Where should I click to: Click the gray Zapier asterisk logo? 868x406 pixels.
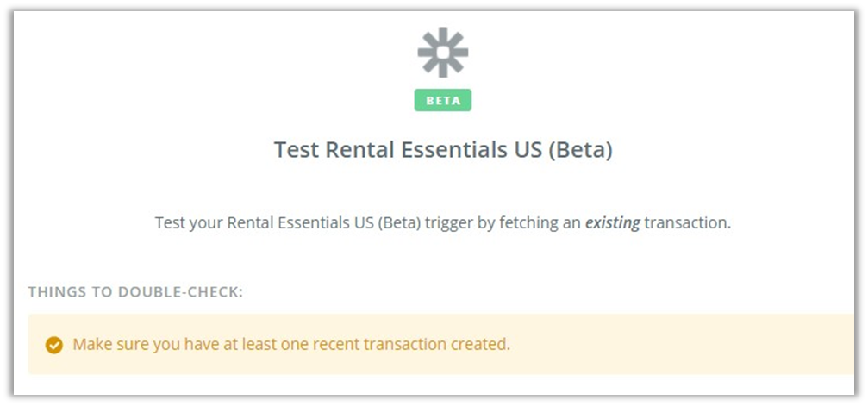click(x=443, y=53)
